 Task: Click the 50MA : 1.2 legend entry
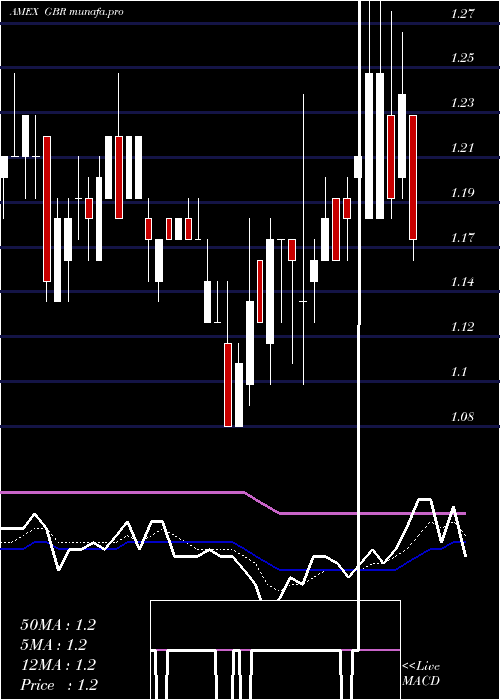click(x=58, y=625)
